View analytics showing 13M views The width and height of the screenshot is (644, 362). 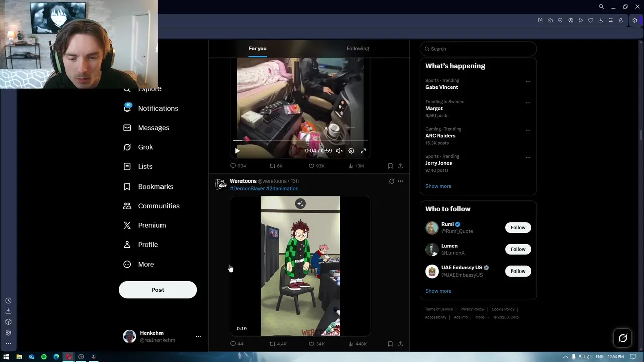coord(356,166)
